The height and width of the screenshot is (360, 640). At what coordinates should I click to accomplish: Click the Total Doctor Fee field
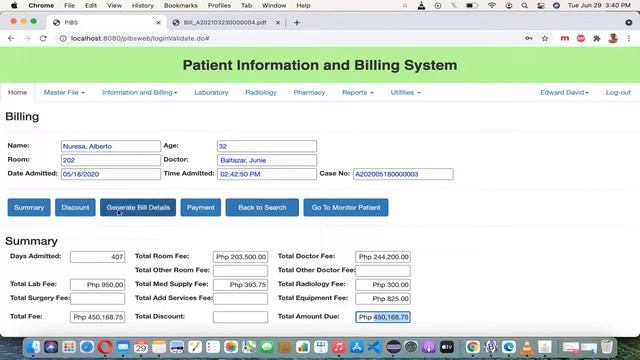pyautogui.click(x=383, y=257)
